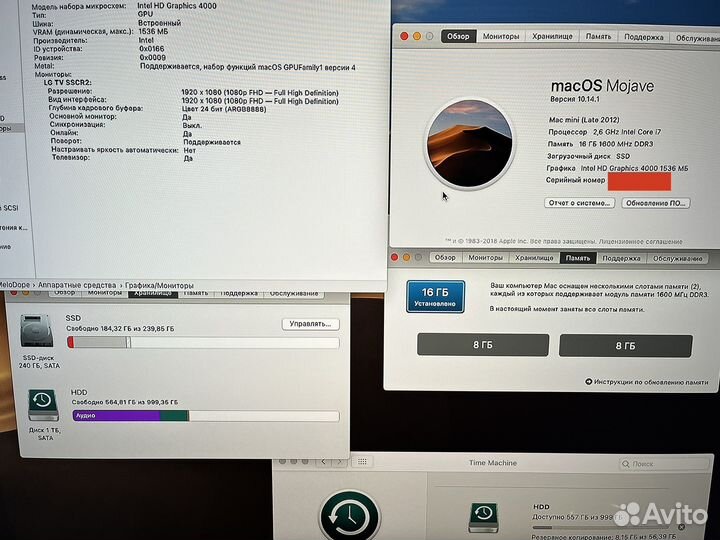The height and width of the screenshot is (540, 720).
Task: Switch to Хранилище tab in the top window
Action: (552, 36)
